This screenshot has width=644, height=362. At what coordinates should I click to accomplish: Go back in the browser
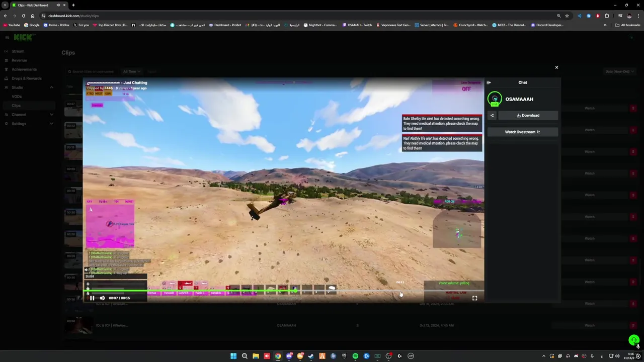coord(6,16)
